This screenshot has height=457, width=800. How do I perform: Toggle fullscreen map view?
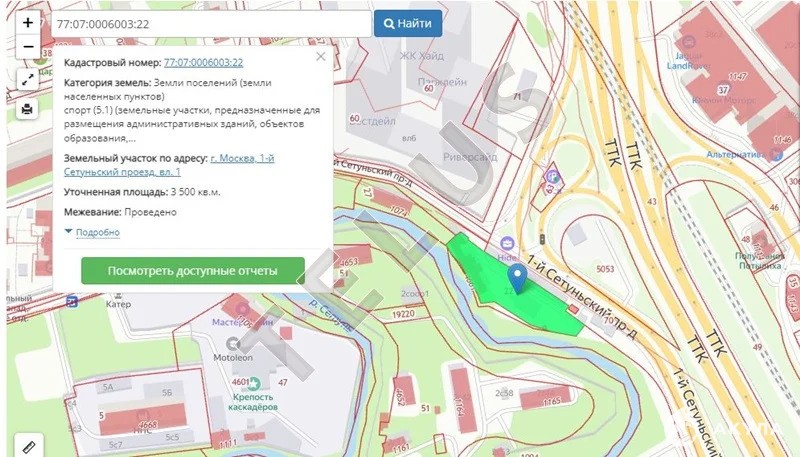(28, 78)
